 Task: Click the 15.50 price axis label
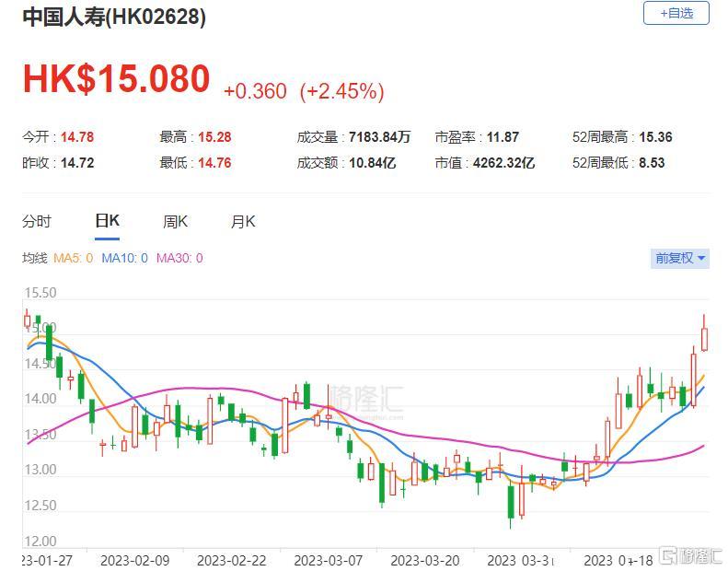pyautogui.click(x=40, y=293)
